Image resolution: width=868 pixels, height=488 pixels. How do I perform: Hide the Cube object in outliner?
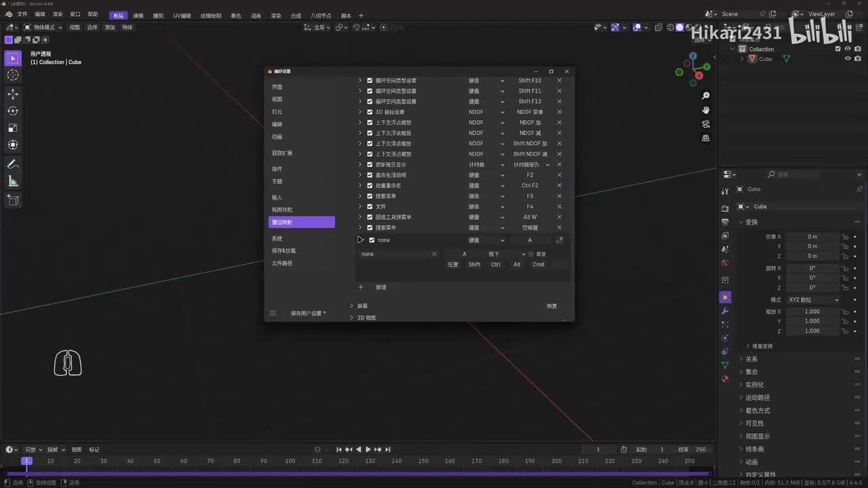click(x=848, y=59)
